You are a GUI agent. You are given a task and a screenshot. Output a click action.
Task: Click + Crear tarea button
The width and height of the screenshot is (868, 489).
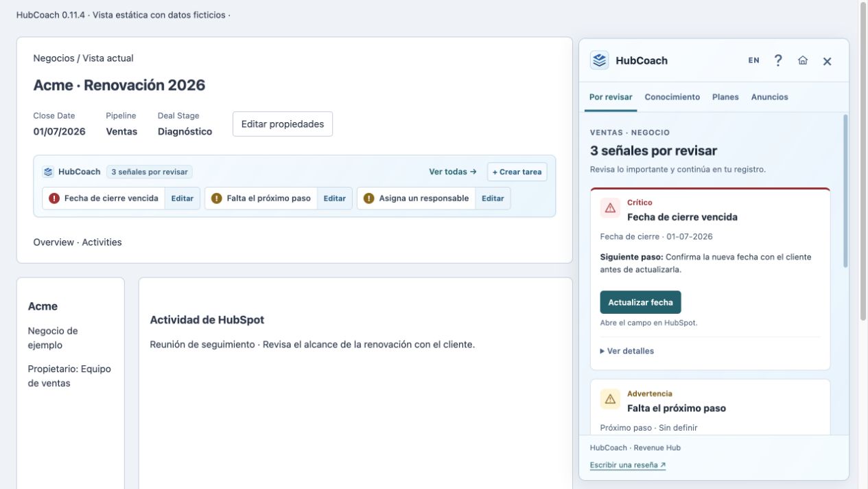pyautogui.click(x=517, y=172)
